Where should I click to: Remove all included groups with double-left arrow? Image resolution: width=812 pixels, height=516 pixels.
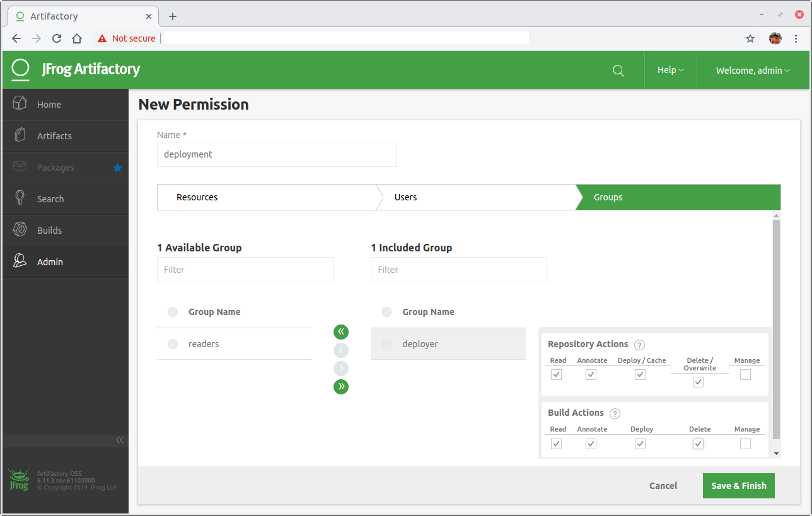(341, 332)
